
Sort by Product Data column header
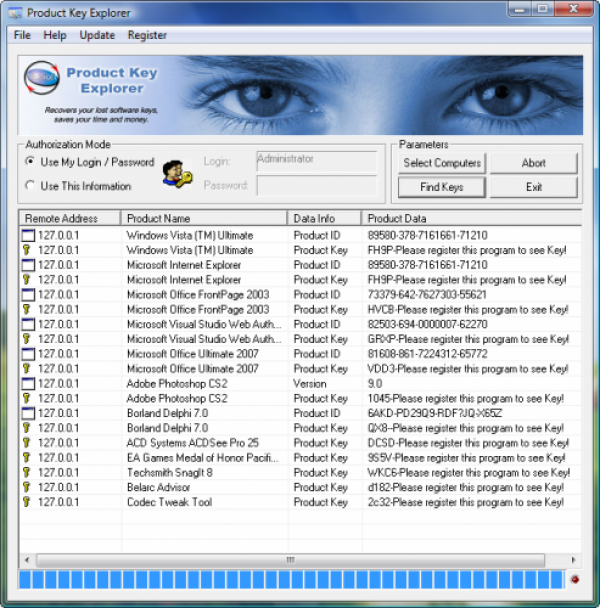point(471,218)
